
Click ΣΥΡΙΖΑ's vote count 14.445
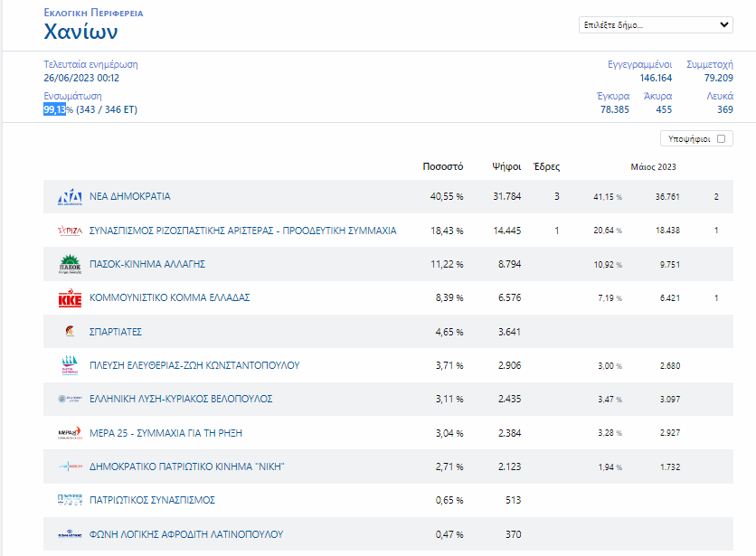click(x=507, y=231)
